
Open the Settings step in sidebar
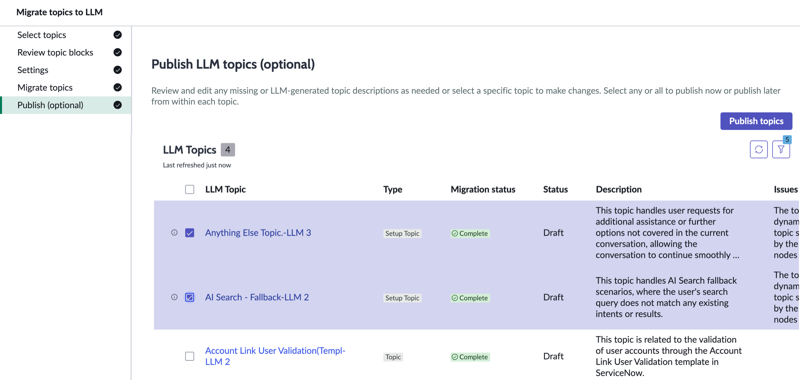[x=33, y=70]
